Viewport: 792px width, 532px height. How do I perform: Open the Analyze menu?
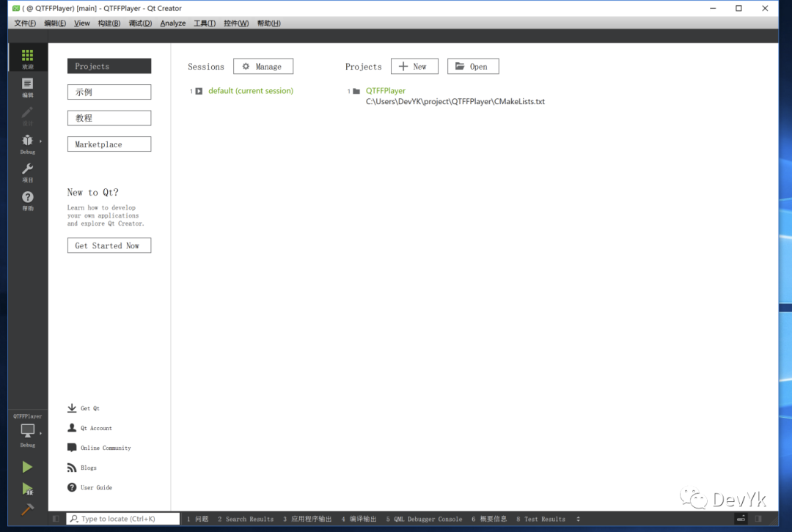coord(173,23)
